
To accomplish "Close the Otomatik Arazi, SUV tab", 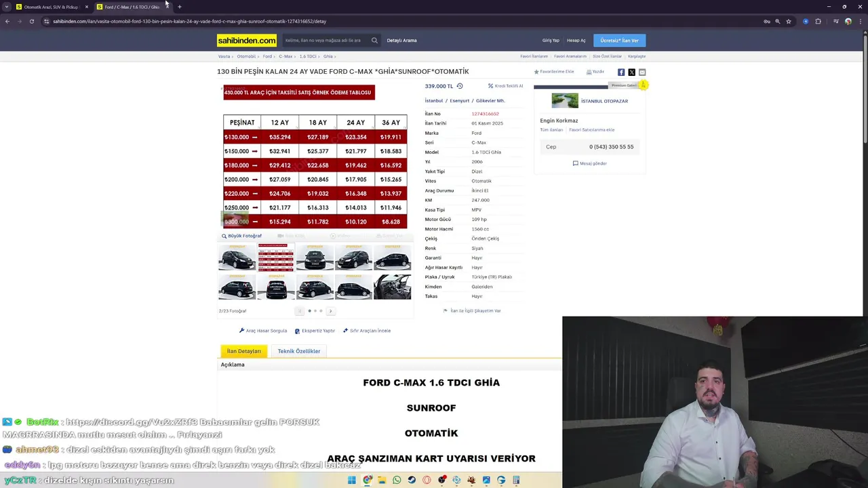I will coord(86,7).
